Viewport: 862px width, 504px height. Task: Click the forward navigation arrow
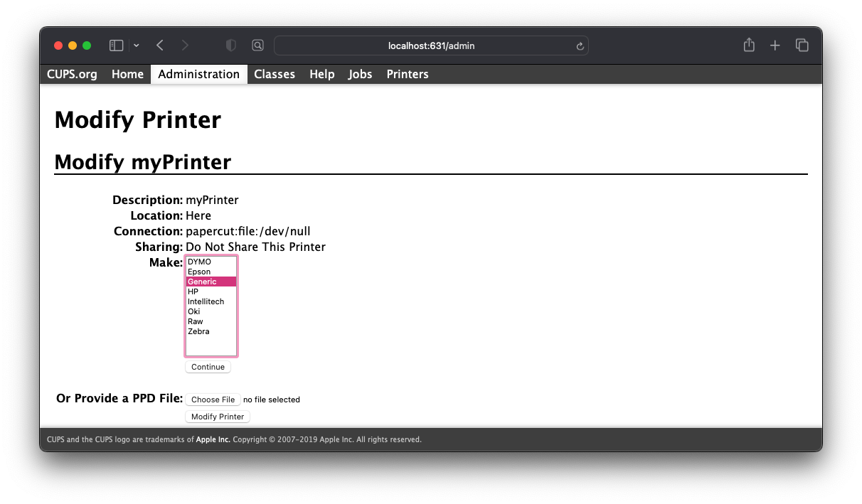coord(185,45)
